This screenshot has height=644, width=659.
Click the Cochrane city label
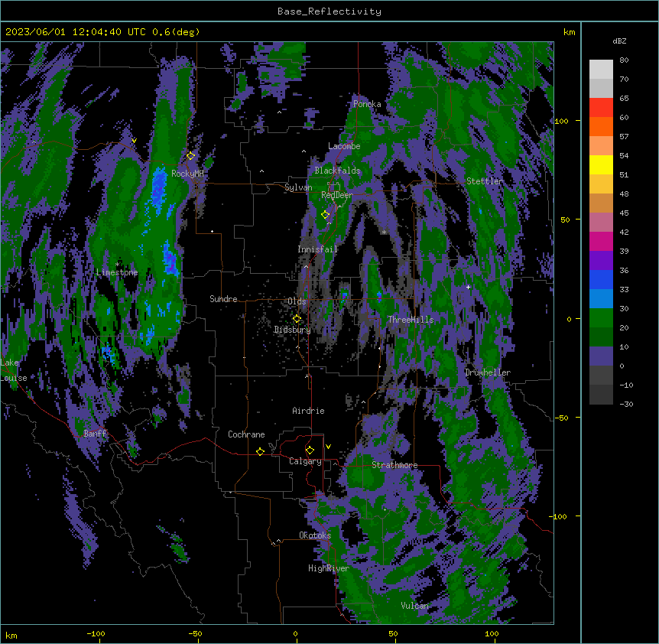(246, 434)
